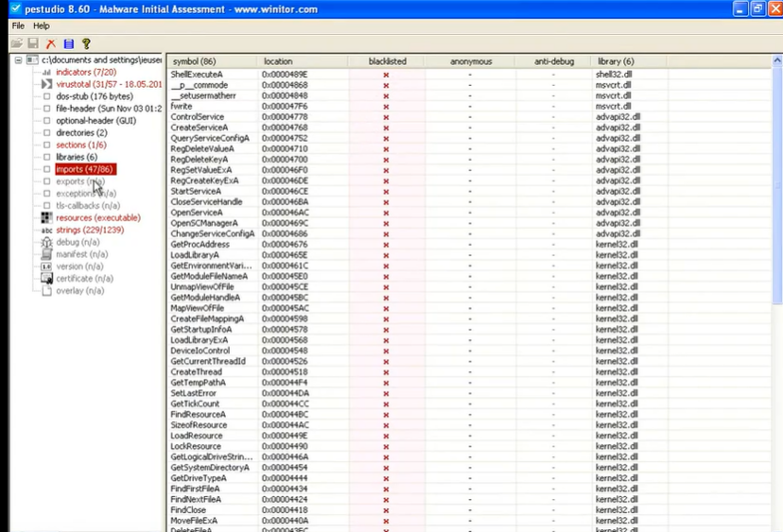Click the vertical scrollbar up arrow
The width and height of the screenshot is (783, 532).
point(777,60)
